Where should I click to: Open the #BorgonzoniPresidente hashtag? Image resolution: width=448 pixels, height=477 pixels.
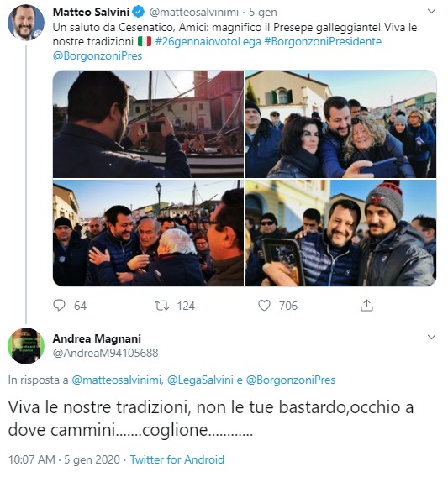[323, 41]
